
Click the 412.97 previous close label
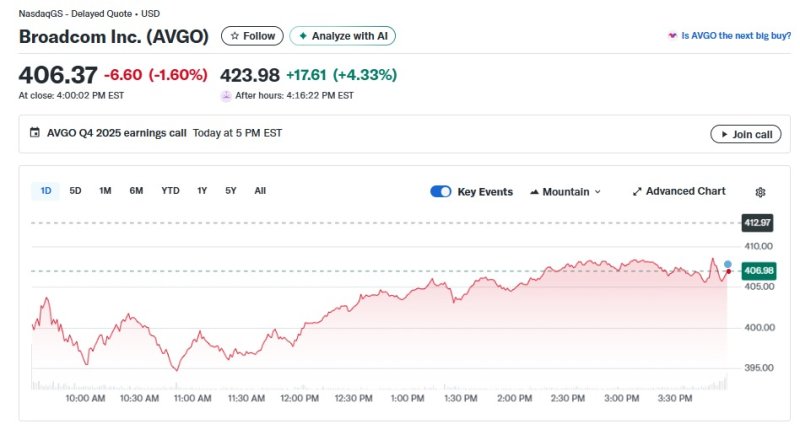pos(757,222)
